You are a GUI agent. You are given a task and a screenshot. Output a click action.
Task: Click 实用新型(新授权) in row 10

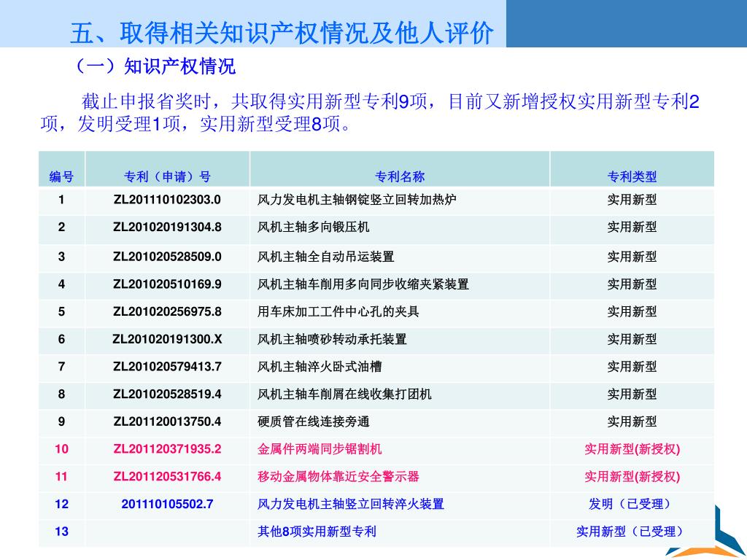pos(632,449)
